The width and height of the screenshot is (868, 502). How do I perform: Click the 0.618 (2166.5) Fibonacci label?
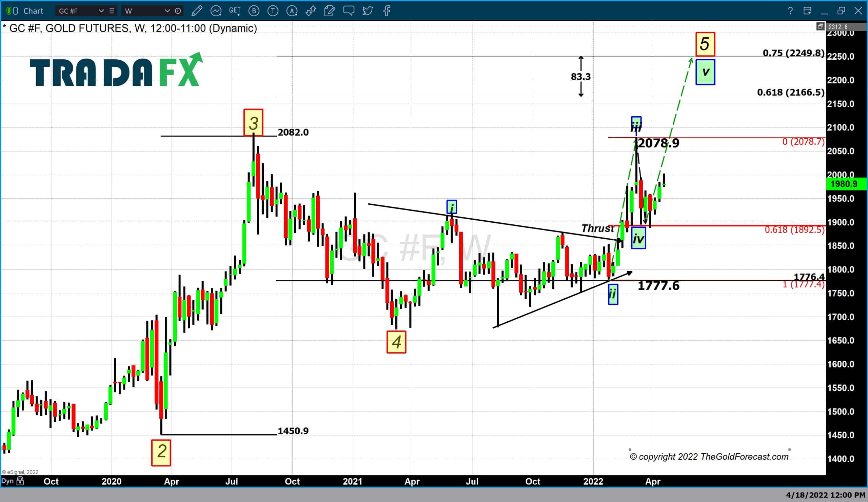[791, 92]
